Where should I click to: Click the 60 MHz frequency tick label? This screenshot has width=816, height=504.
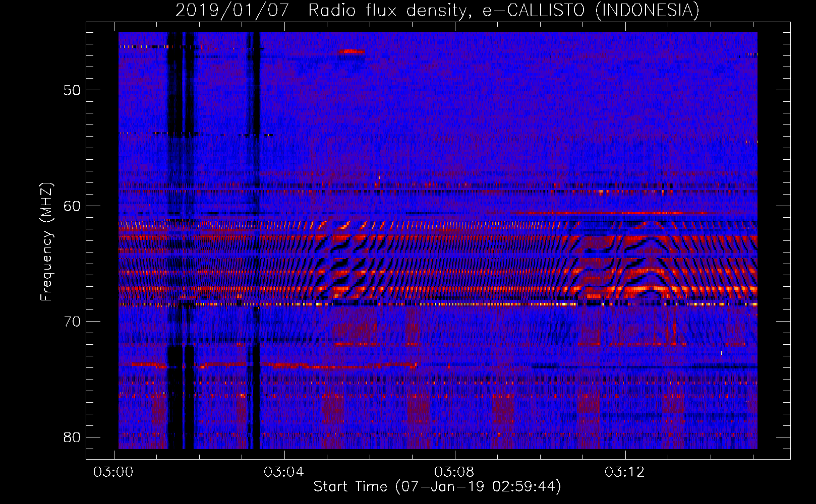point(72,206)
